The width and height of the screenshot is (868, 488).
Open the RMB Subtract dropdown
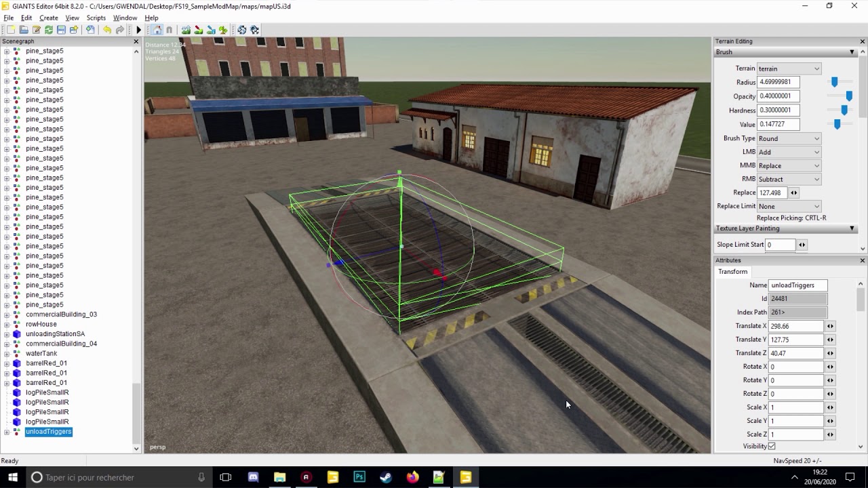[x=789, y=179]
